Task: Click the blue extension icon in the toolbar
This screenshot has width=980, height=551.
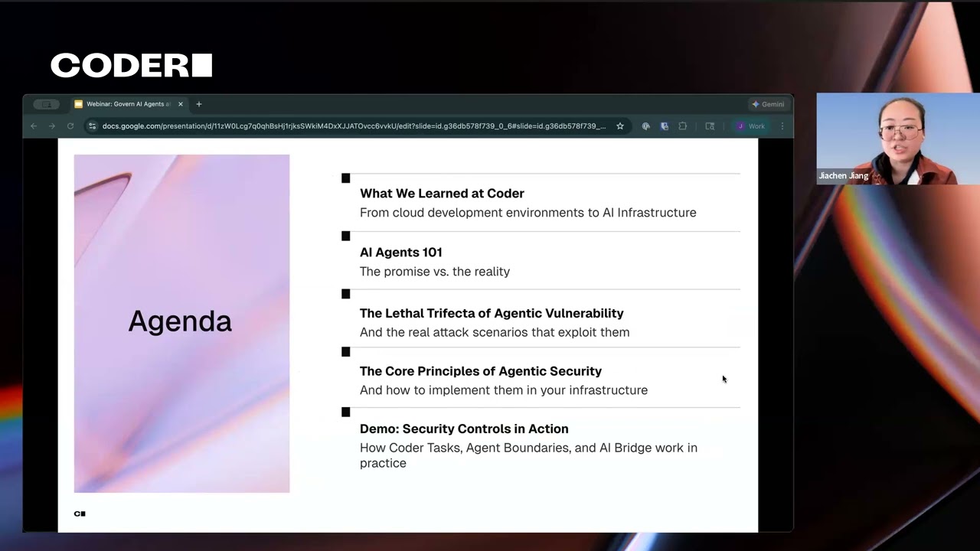Action: (665, 126)
